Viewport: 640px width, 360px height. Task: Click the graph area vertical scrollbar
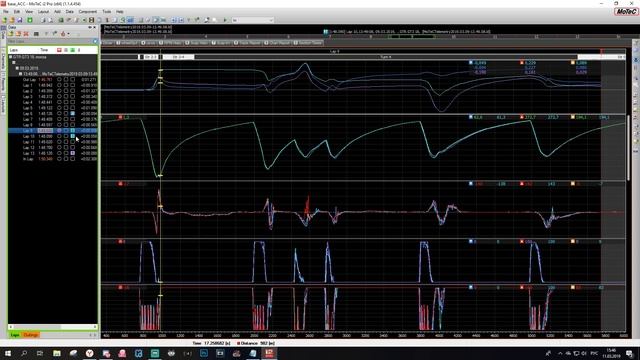pyautogui.click(x=629, y=147)
